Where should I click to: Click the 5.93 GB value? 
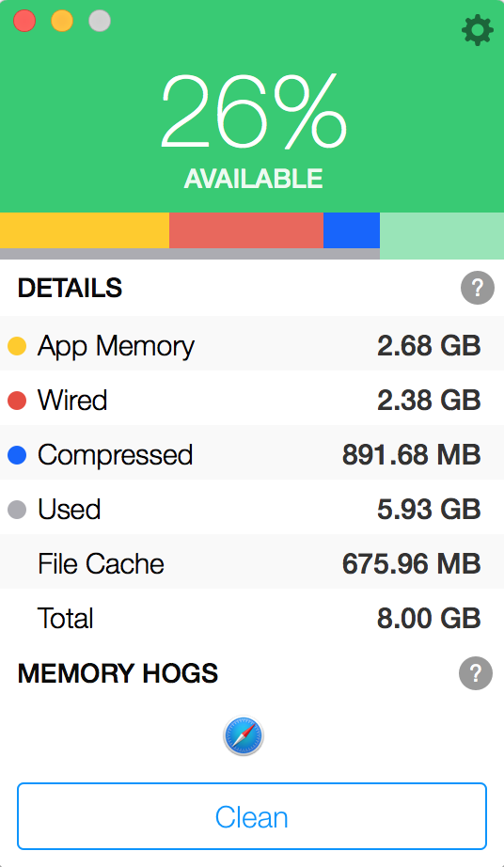pyautogui.click(x=429, y=510)
